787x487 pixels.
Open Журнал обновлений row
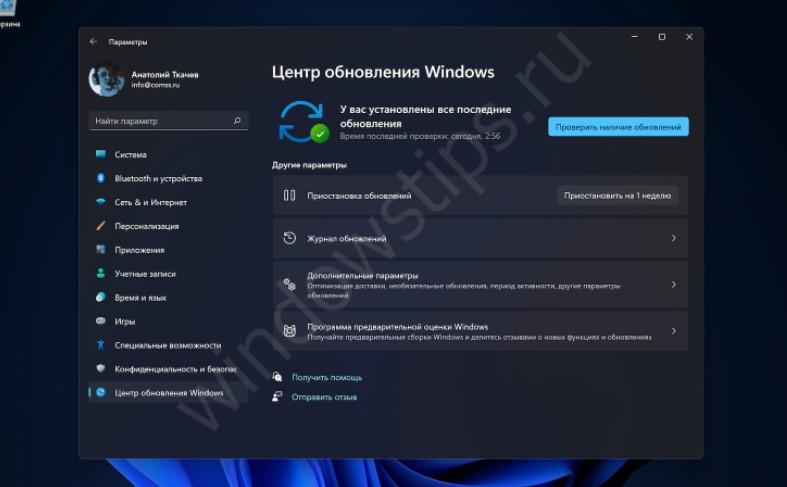coord(480,238)
